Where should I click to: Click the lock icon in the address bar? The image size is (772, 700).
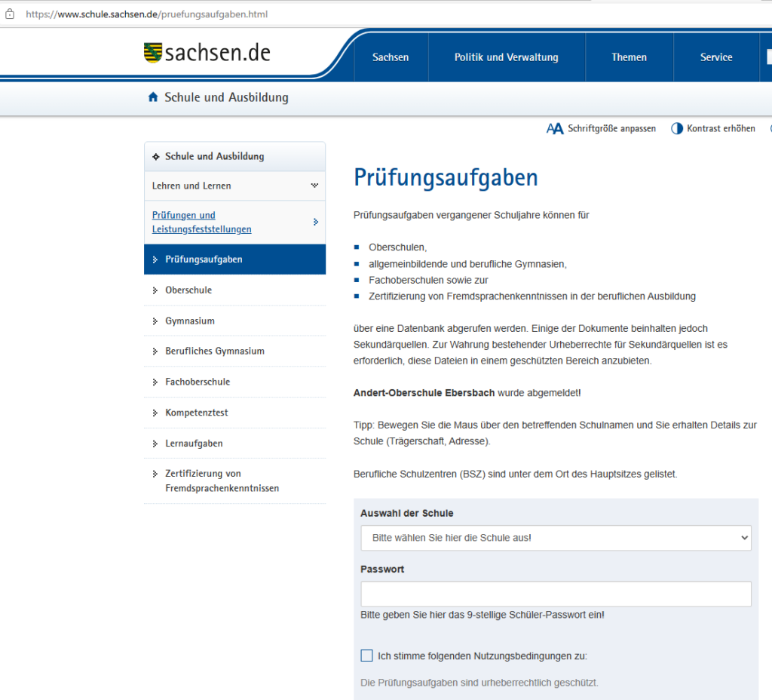click(10, 14)
